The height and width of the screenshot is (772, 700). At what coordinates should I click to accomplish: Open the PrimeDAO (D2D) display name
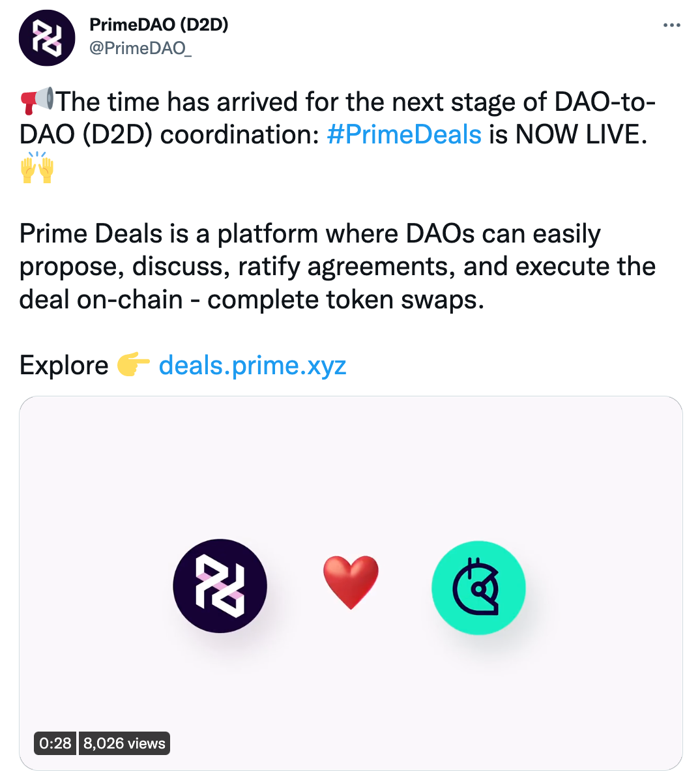[x=158, y=25]
